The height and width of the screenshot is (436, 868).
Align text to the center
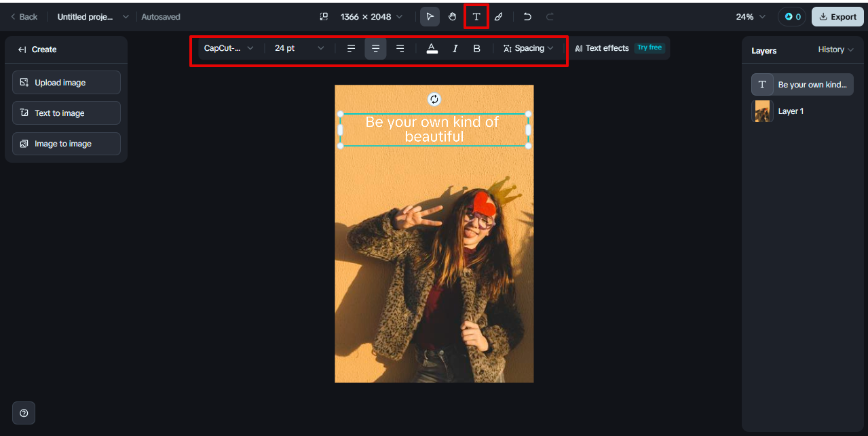click(x=375, y=48)
